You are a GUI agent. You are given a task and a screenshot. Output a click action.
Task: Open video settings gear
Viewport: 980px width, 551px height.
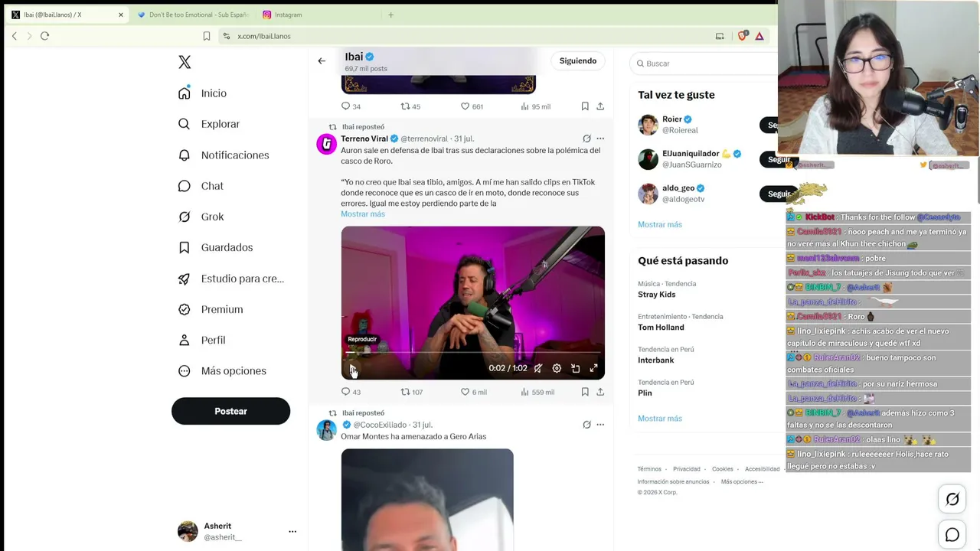pyautogui.click(x=557, y=368)
